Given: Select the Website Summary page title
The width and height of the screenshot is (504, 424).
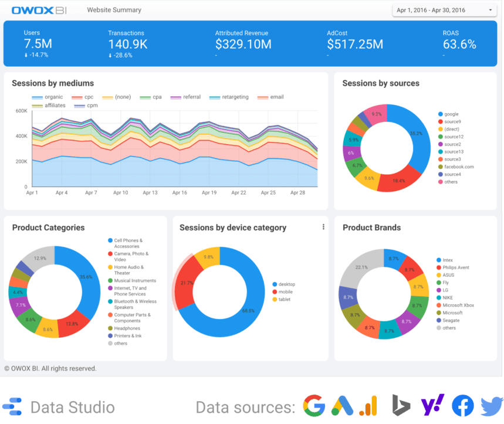Looking at the screenshot, I should 114,10.
